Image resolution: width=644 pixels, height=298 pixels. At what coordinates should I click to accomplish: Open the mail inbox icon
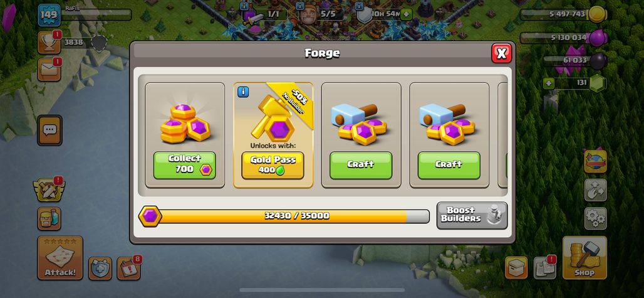(x=49, y=70)
